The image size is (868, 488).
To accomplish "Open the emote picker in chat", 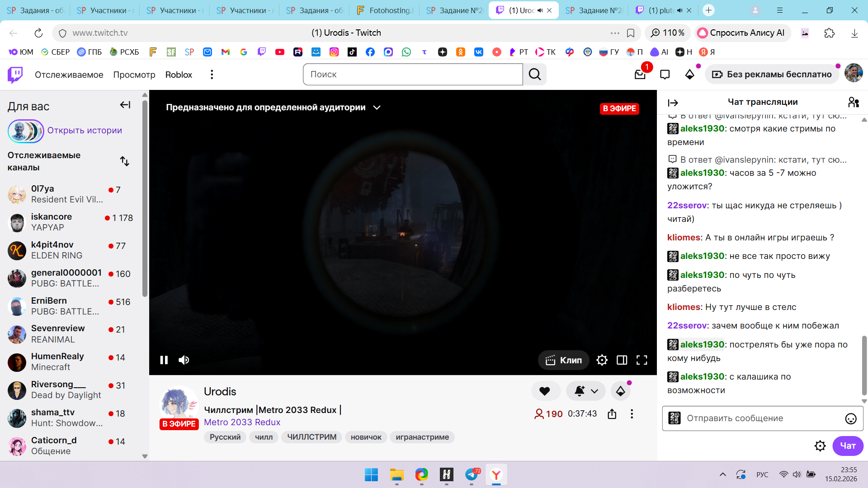I will [850, 419].
